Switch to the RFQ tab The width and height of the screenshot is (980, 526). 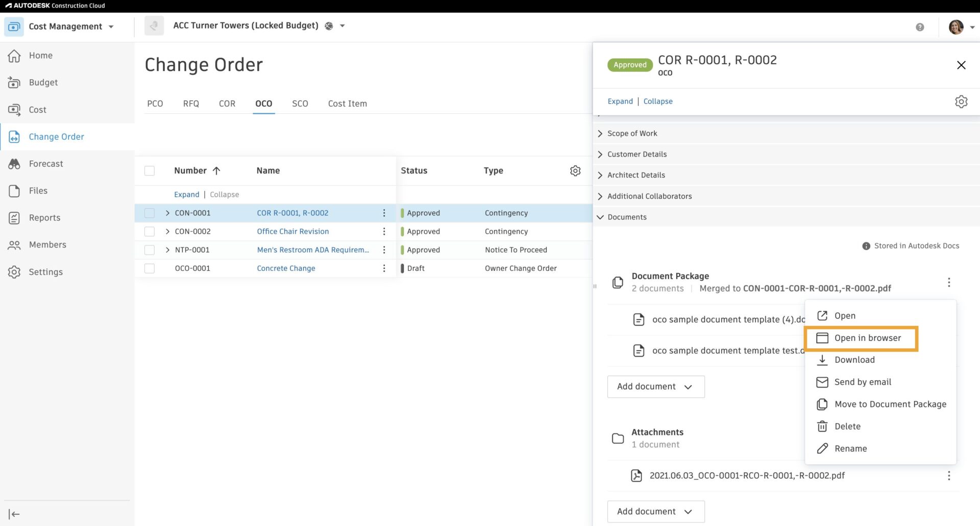click(x=191, y=104)
